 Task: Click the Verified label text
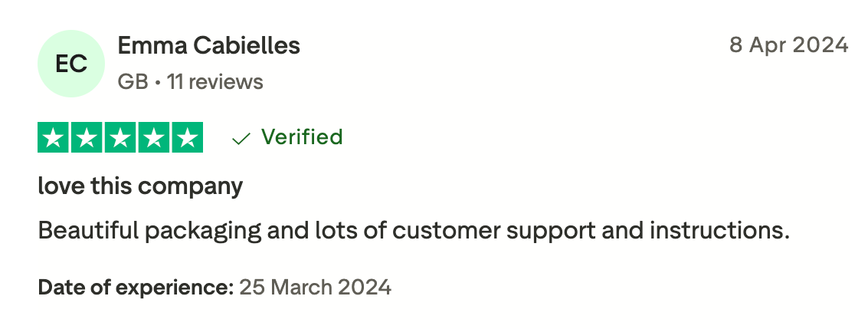(301, 137)
